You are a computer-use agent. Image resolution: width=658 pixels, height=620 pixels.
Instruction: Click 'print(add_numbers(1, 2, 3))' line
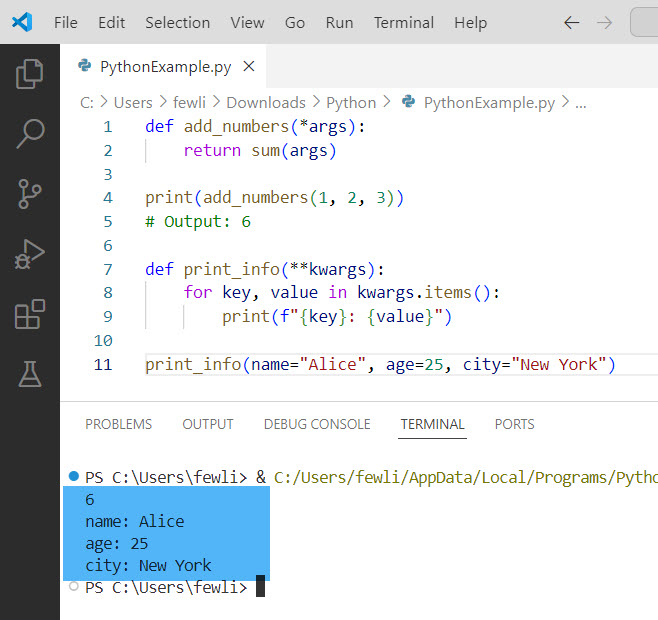point(274,198)
